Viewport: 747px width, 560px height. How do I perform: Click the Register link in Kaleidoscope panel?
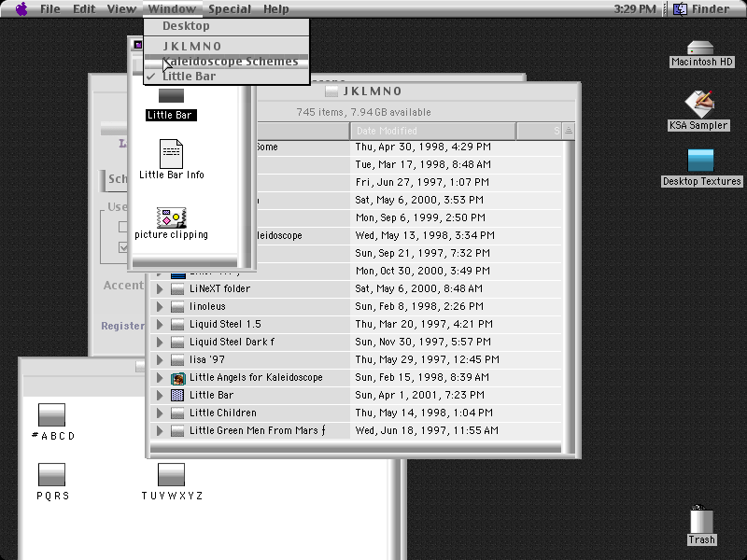tap(123, 326)
